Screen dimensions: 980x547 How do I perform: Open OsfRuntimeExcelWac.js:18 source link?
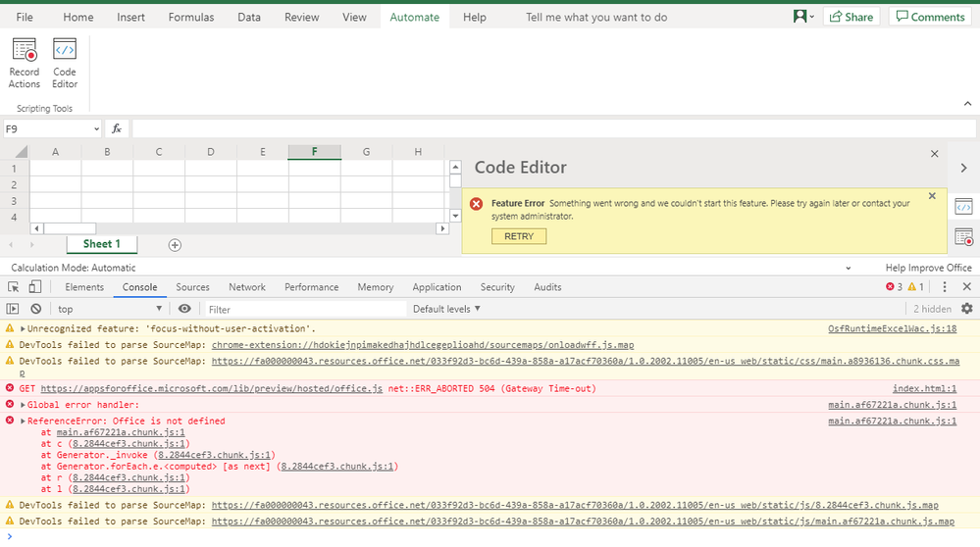click(x=892, y=328)
